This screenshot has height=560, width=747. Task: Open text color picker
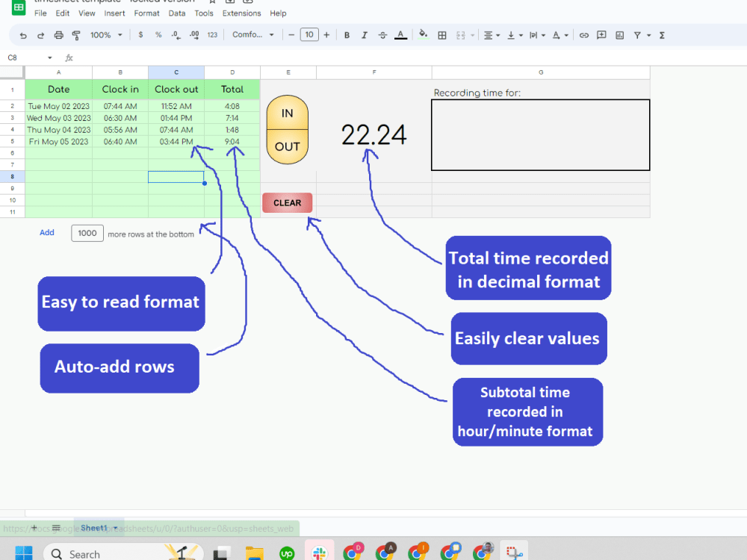tap(400, 35)
